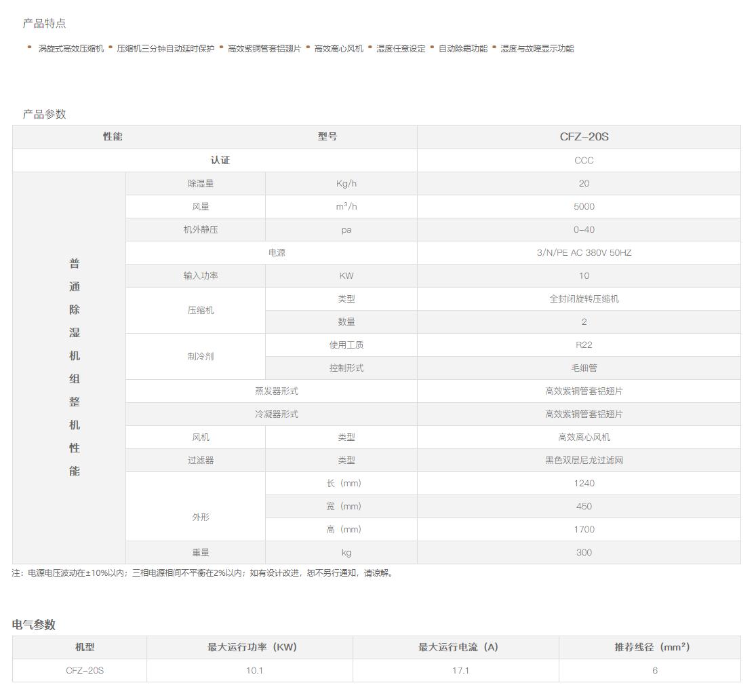Click the 压缩机三分钟自动延时保护 feature text
The width and height of the screenshot is (756, 700).
[x=165, y=49]
